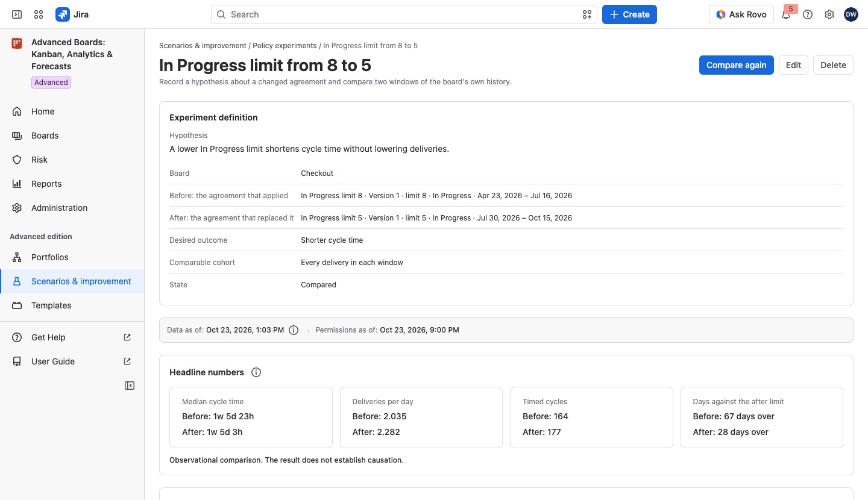This screenshot has width=868, height=500.
Task: Open the settings gear icon
Action: [829, 14]
